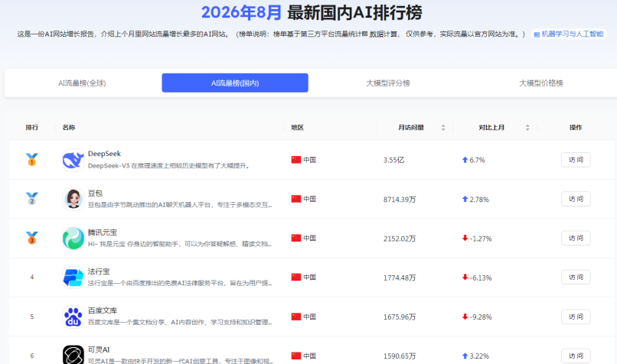The width and height of the screenshot is (617, 364).
Task: Click 访问 button for 豆包
Action: coord(576,199)
